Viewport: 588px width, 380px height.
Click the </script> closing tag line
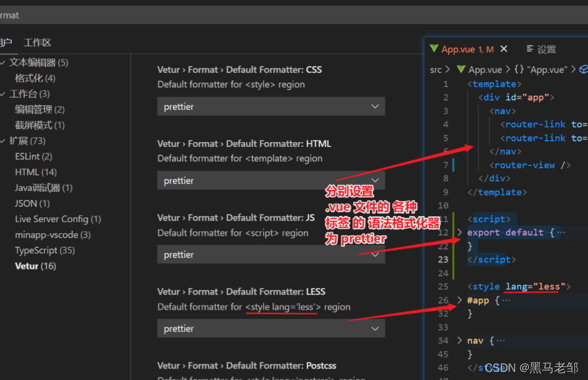pos(491,260)
